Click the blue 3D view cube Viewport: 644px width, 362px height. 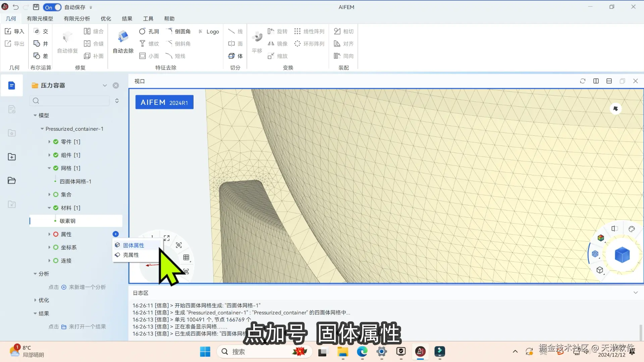pos(622,255)
